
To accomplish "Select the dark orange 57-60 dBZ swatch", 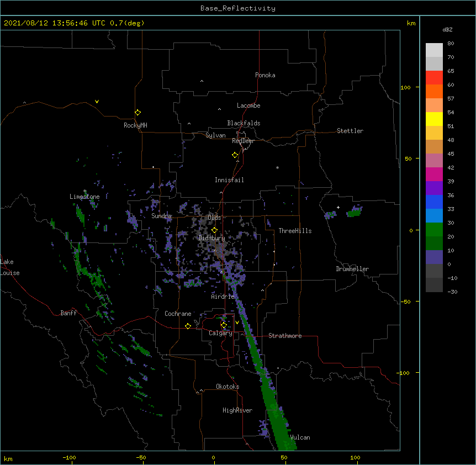I will click(434, 91).
